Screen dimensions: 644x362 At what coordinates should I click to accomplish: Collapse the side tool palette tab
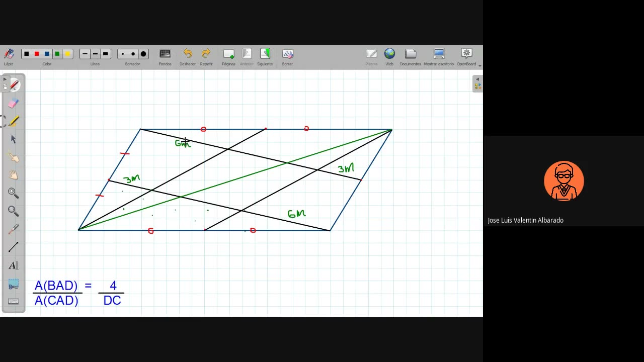[5, 83]
